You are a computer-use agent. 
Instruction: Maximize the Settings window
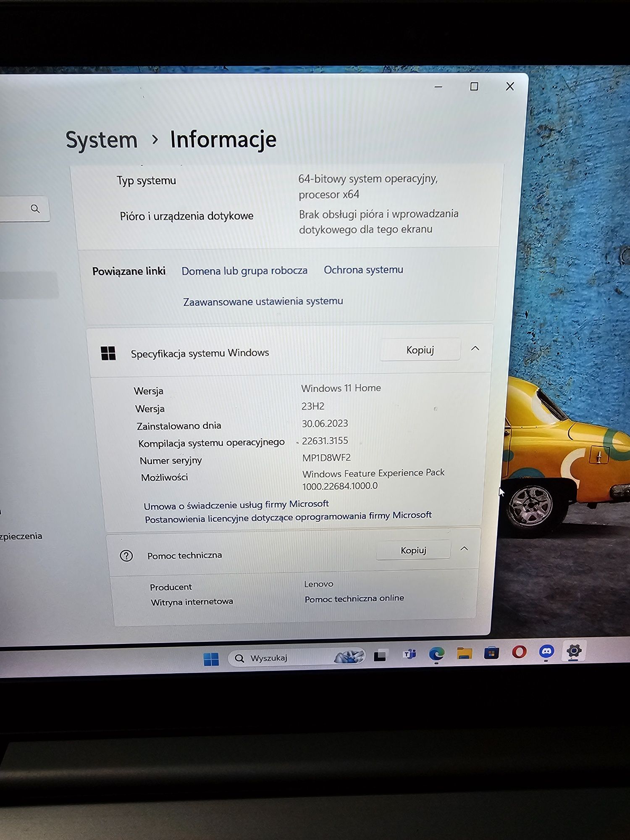474,87
